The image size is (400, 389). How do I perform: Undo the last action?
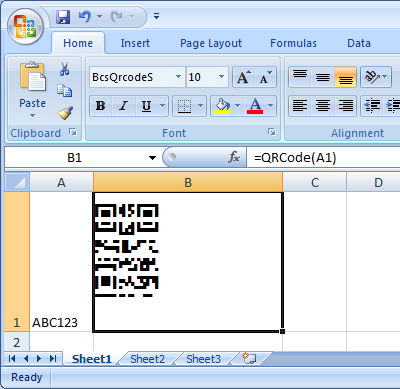point(85,16)
